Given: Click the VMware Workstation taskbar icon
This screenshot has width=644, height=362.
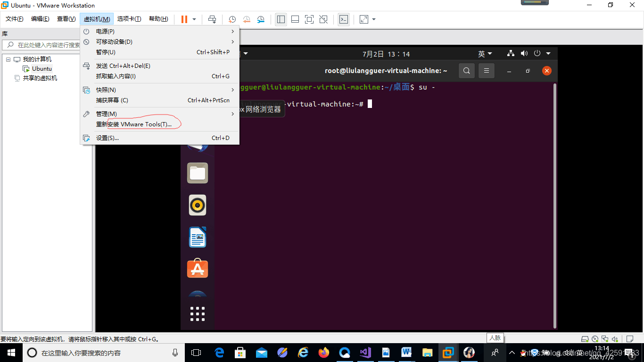Looking at the screenshot, I should pos(448,353).
